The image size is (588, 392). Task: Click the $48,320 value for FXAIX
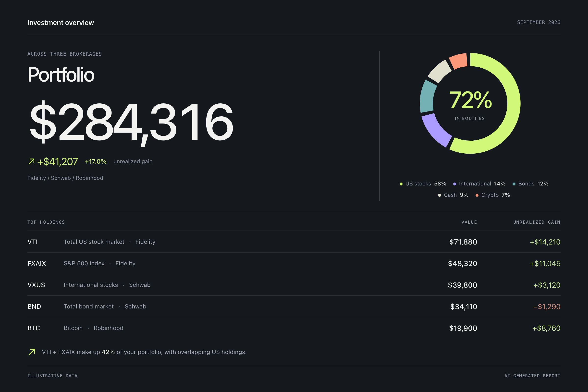tap(463, 264)
